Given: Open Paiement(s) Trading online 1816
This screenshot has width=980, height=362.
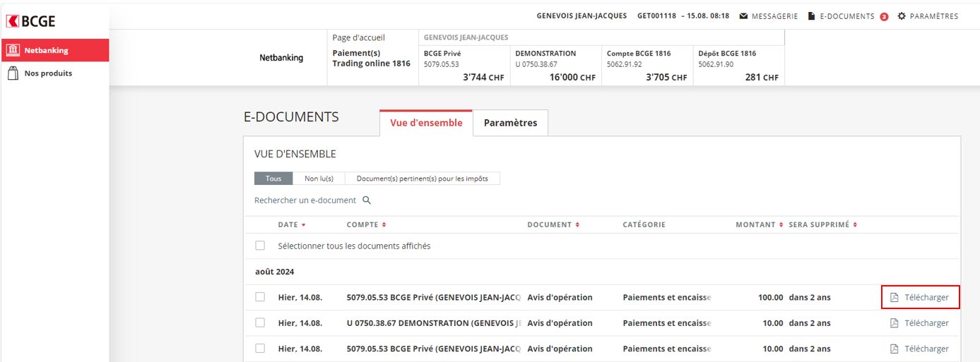Looking at the screenshot, I should (x=372, y=59).
